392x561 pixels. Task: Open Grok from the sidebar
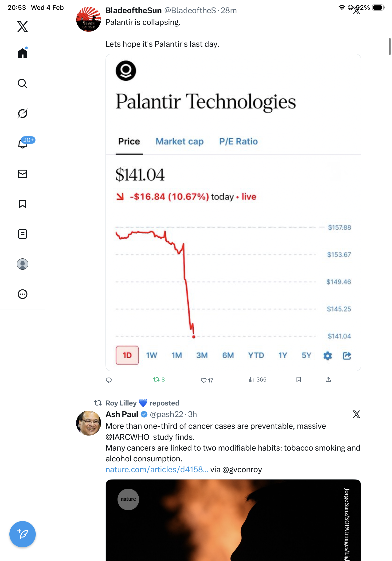(23, 114)
